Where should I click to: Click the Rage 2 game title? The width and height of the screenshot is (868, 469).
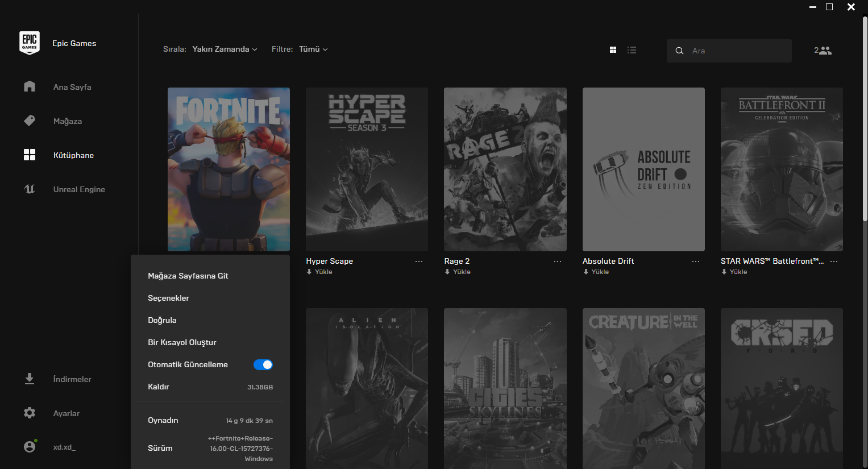point(457,261)
